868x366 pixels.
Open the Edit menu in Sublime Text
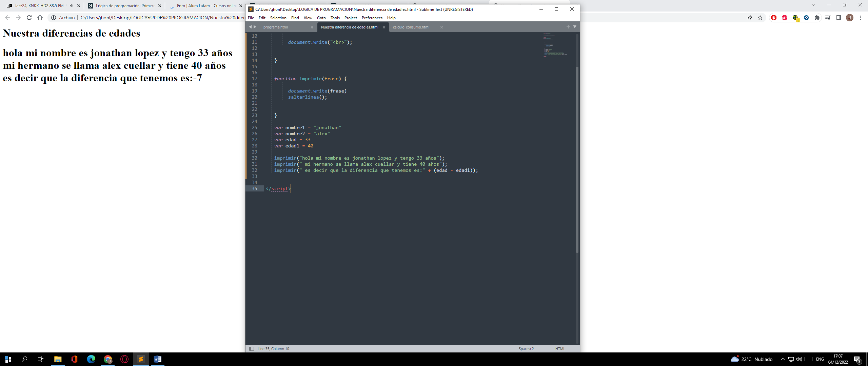[x=262, y=18]
